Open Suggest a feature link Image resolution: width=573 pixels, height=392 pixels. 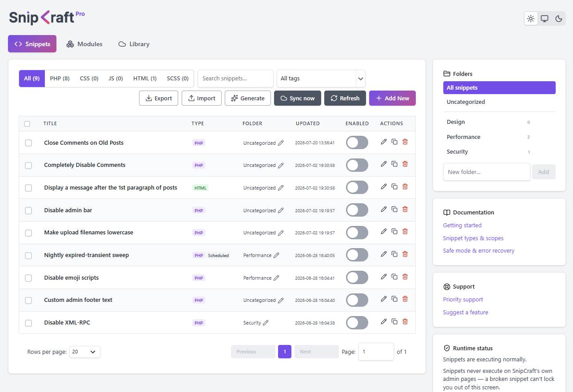tap(466, 312)
